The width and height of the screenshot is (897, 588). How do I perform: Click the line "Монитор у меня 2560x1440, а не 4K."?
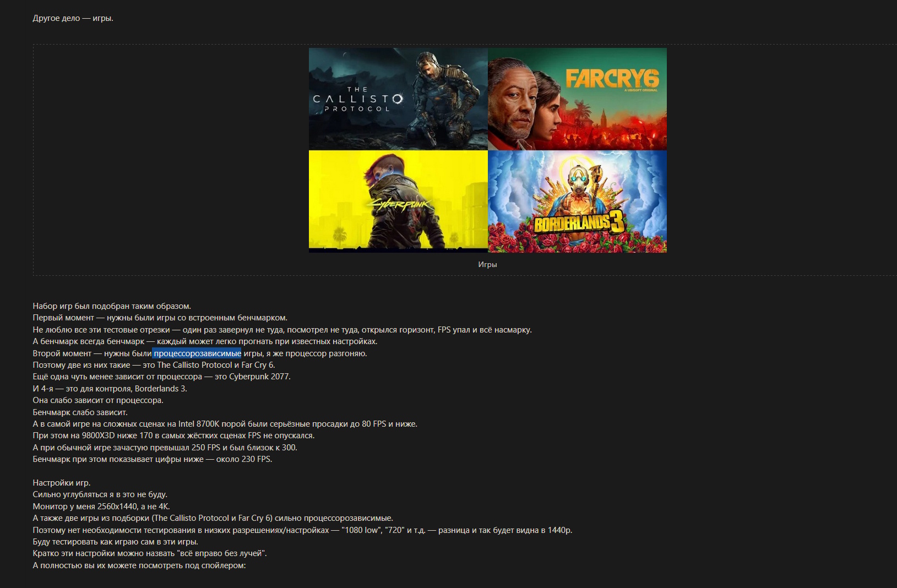coord(101,507)
